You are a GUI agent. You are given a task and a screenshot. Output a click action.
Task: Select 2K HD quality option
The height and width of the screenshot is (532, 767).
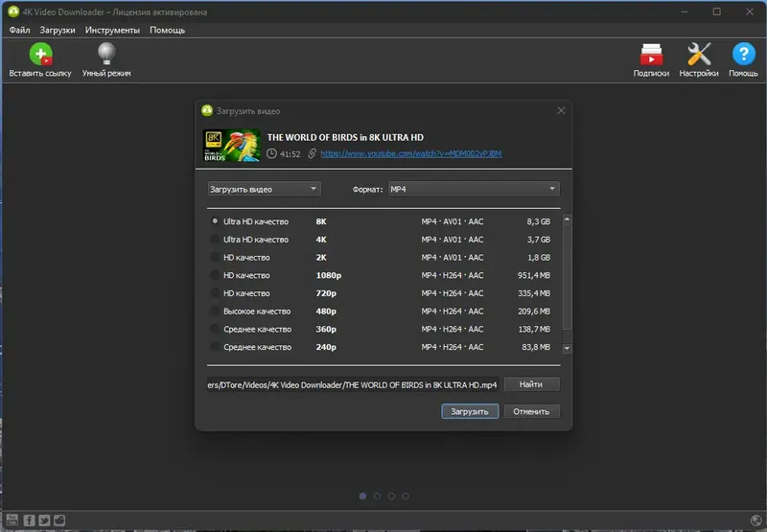click(x=215, y=257)
